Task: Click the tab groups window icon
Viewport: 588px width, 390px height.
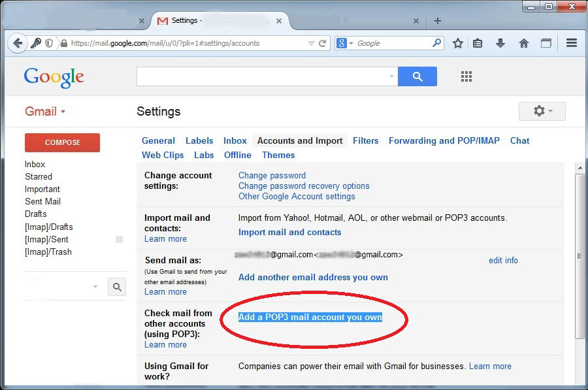Action: coord(546,43)
